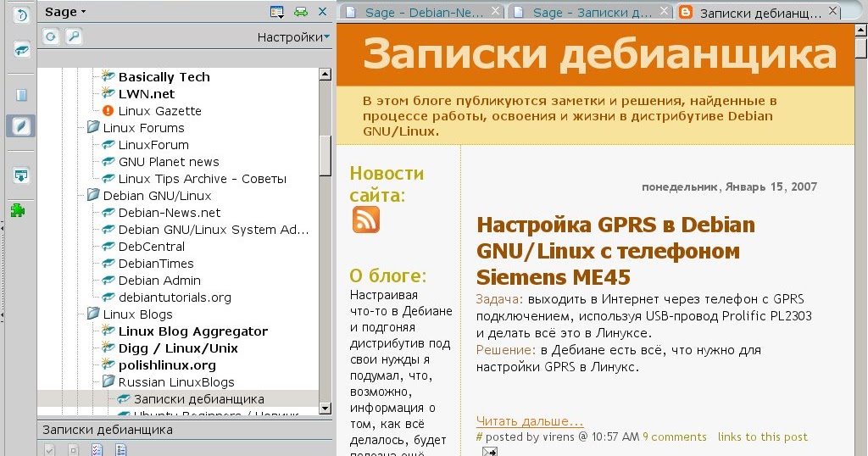Click the feed list scroll down arrow
The image size is (868, 456).
[x=325, y=409]
